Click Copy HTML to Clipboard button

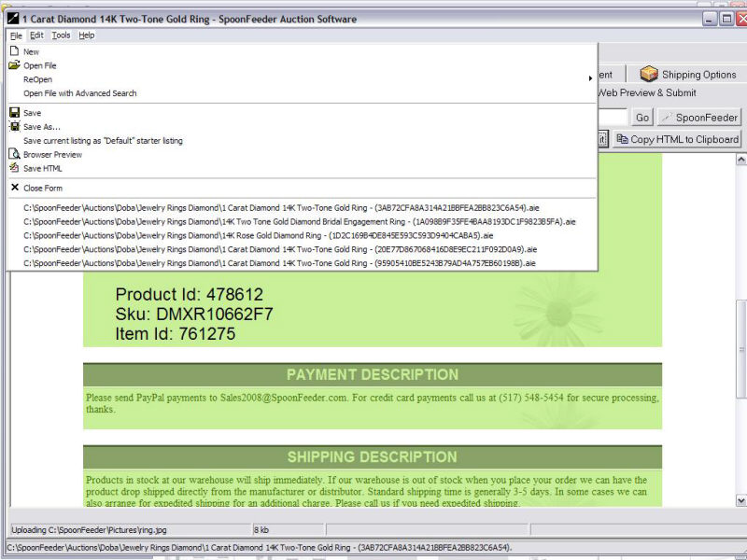677,139
